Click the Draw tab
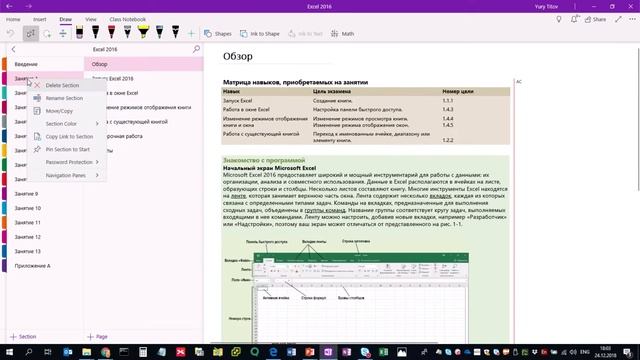The image size is (640, 360). [65, 19]
